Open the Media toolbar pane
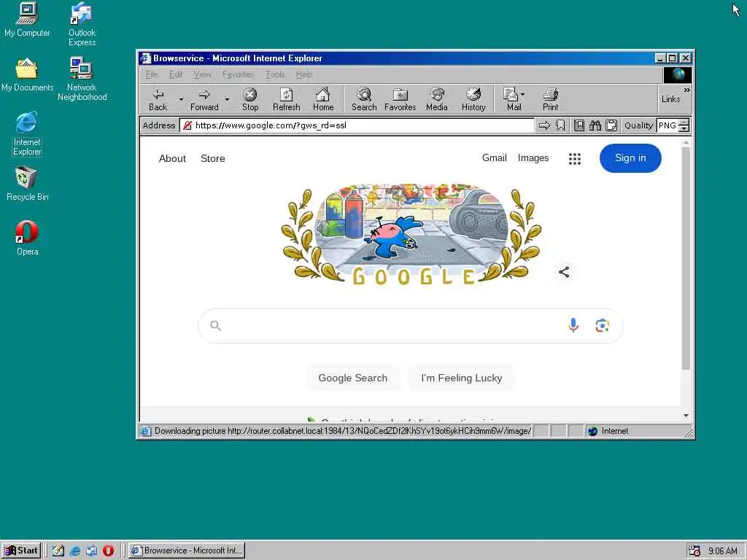Viewport: 747px width, 560px height. click(437, 99)
